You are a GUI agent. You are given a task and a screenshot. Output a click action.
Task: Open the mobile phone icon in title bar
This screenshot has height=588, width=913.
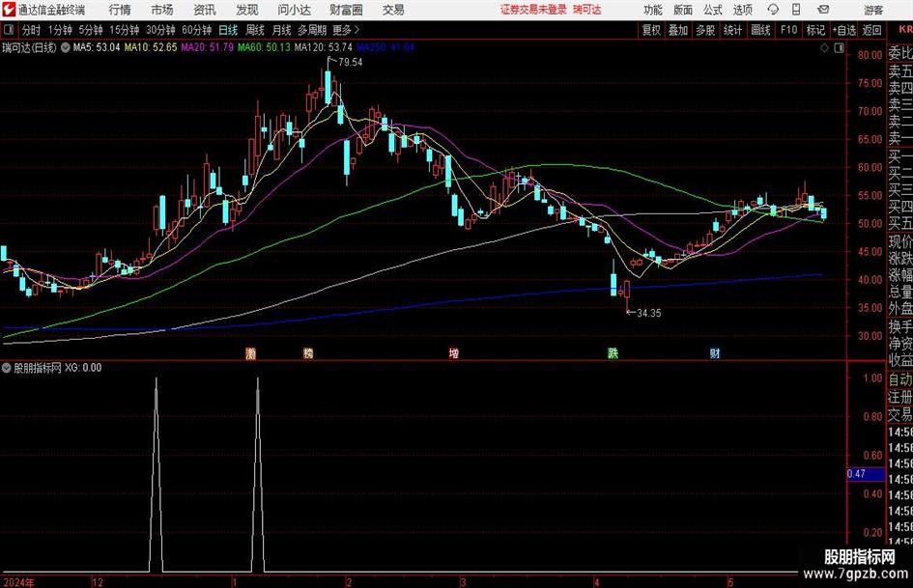(x=796, y=10)
